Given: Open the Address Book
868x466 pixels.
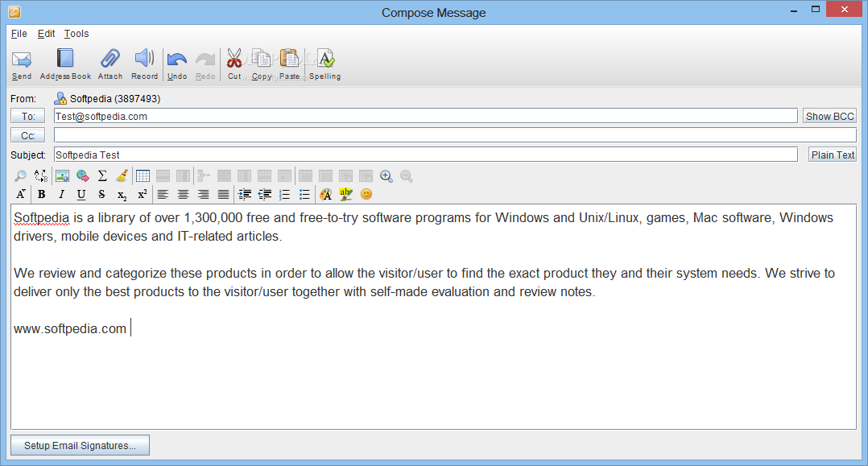Looking at the screenshot, I should 65,64.
